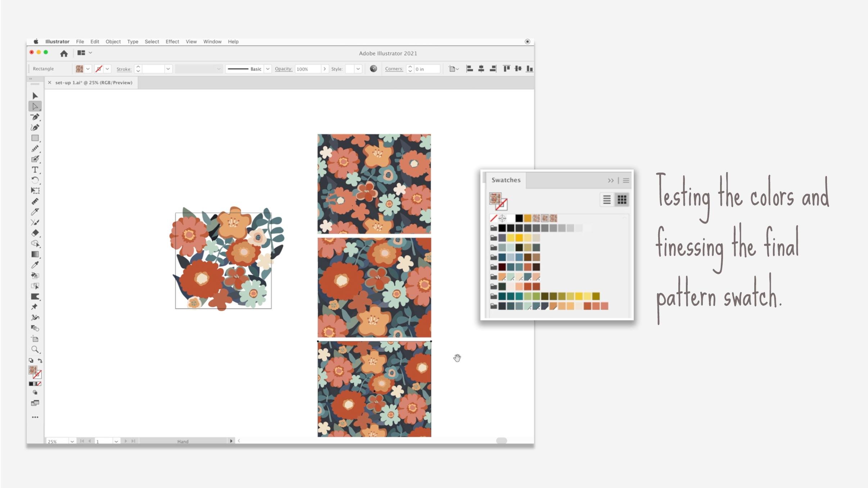Expand the Opacity slider arrow
The height and width of the screenshot is (488, 868).
tap(325, 69)
